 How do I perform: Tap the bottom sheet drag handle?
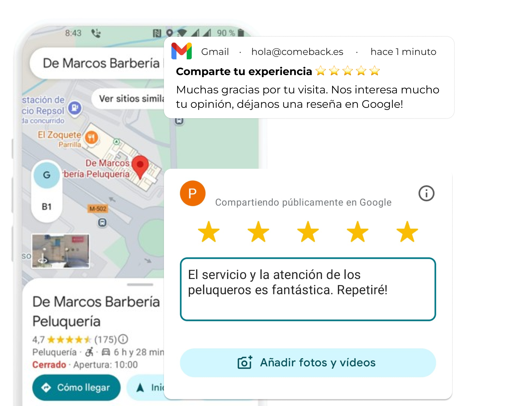pos(140,284)
